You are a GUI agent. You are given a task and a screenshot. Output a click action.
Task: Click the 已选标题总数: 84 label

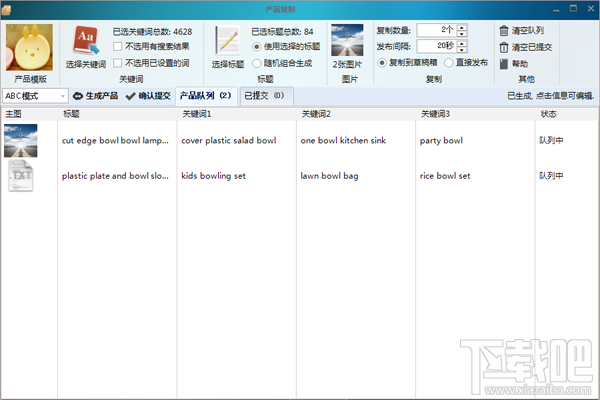point(282,31)
